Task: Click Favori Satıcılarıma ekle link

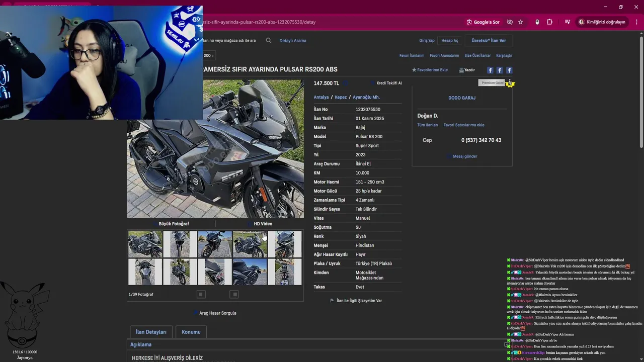Action: pyautogui.click(x=464, y=125)
